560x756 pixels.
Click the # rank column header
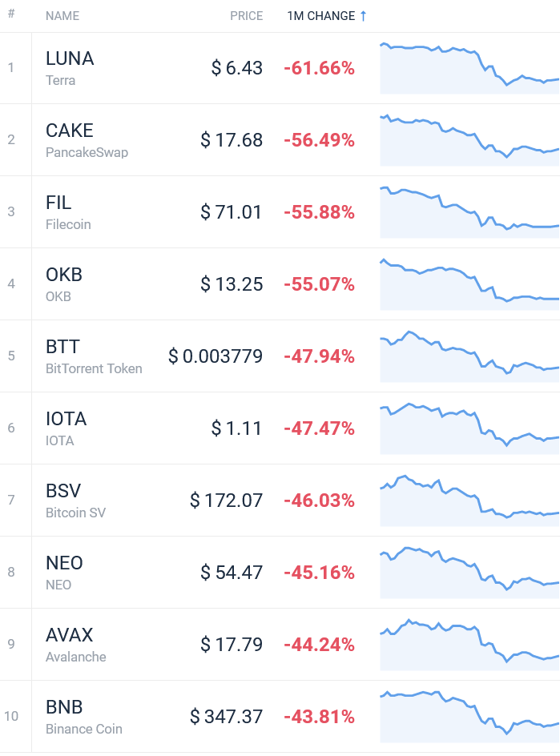tap(11, 14)
